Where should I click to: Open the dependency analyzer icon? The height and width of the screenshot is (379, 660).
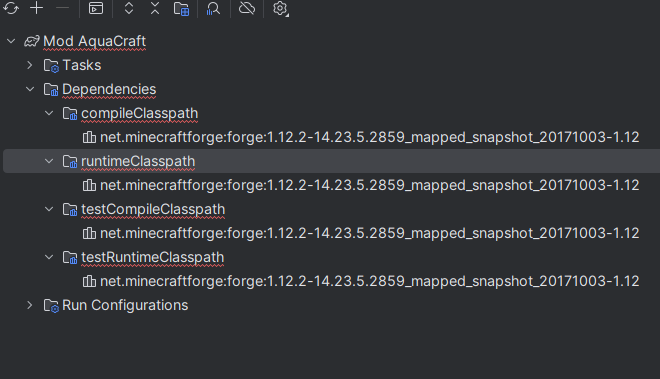(x=213, y=8)
